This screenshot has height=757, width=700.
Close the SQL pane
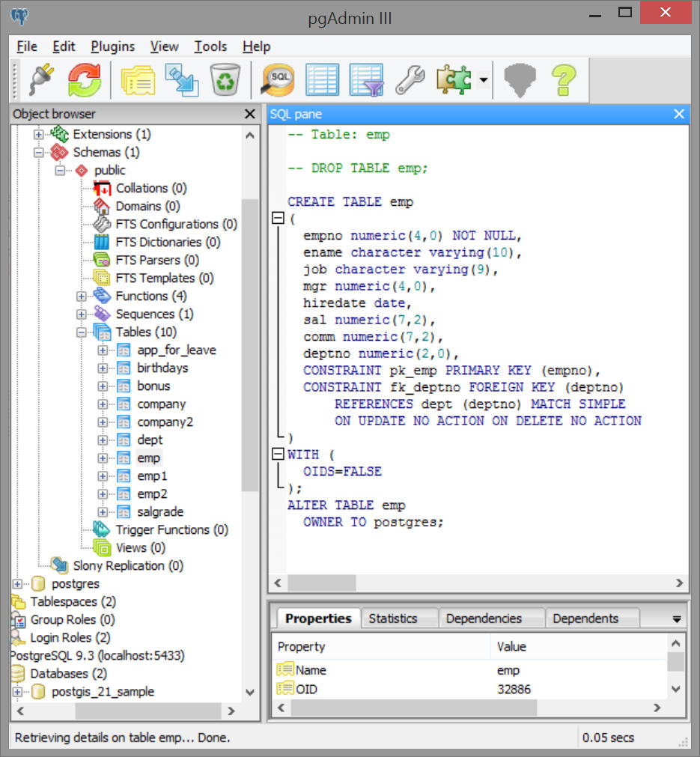(679, 114)
